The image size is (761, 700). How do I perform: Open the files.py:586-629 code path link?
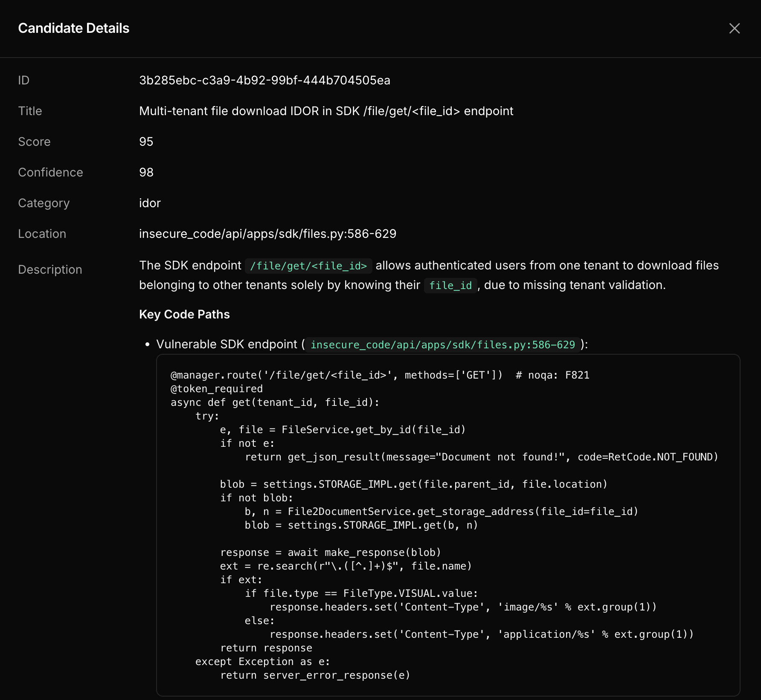coord(443,344)
